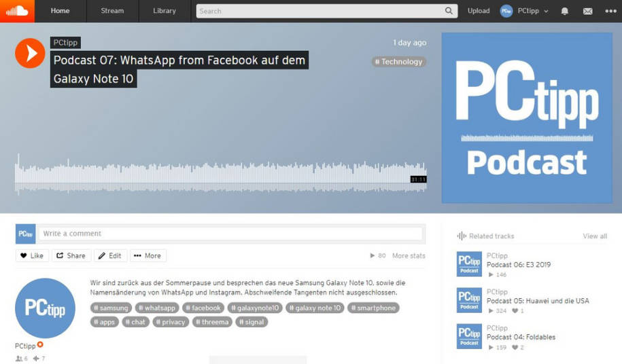Click the play count icon for Podcast 04
The image size is (622, 364).
point(491,348)
